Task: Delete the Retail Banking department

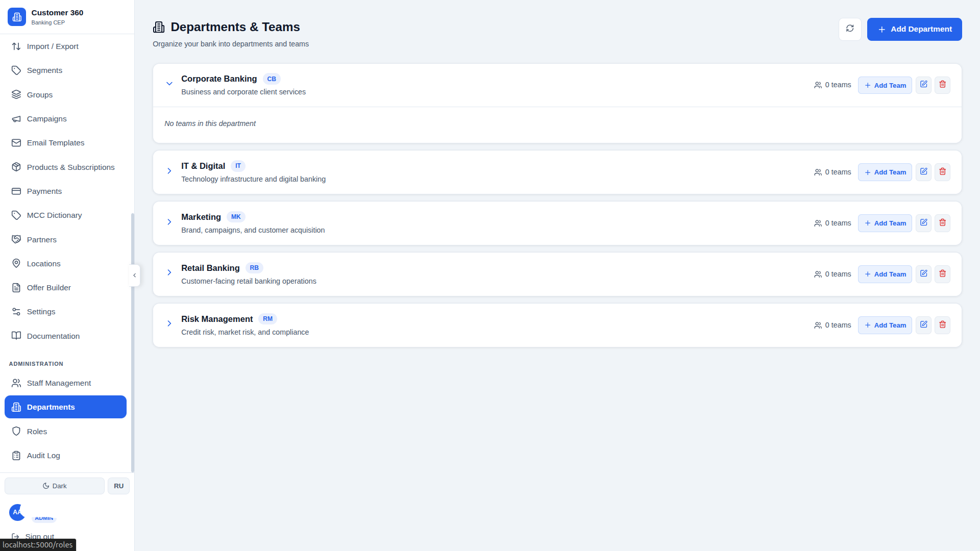Action: (x=942, y=274)
